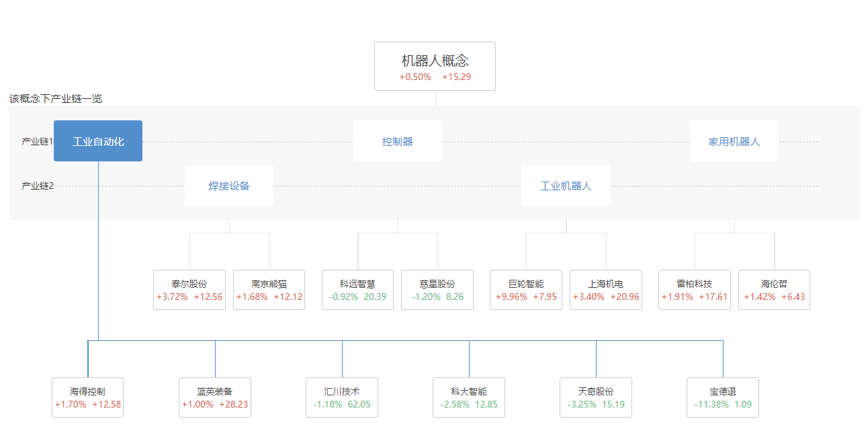Click the 汇川技术 stock card
Image resolution: width=868 pixels, height=425 pixels.
pos(342,397)
